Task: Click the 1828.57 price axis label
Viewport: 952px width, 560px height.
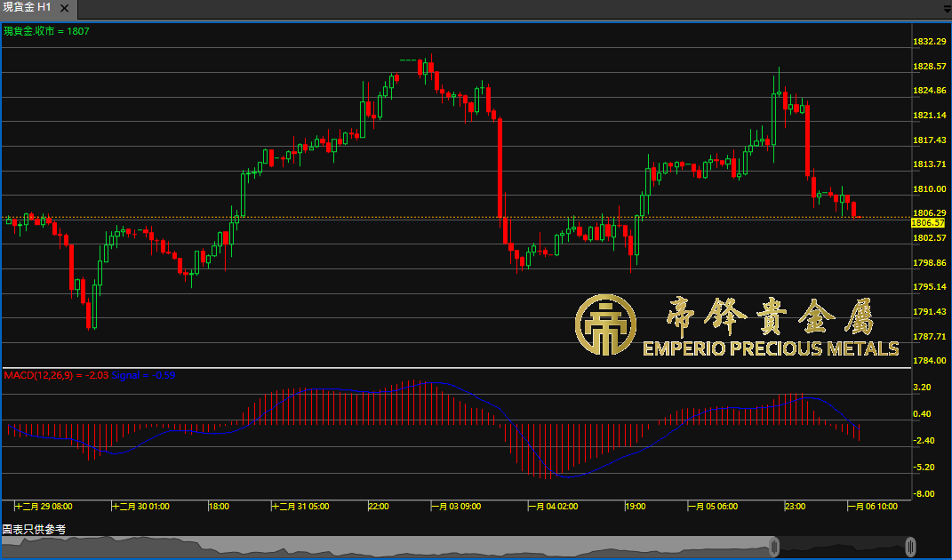Action: pyautogui.click(x=930, y=66)
